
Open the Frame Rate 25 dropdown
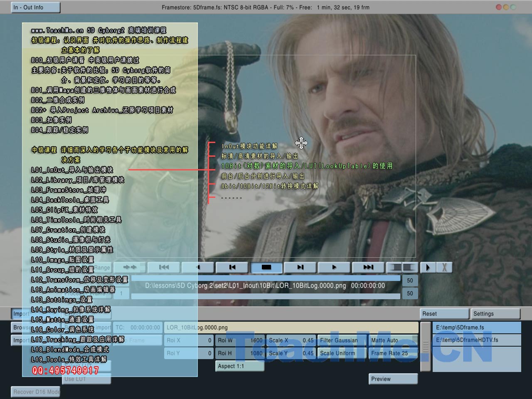point(393,353)
